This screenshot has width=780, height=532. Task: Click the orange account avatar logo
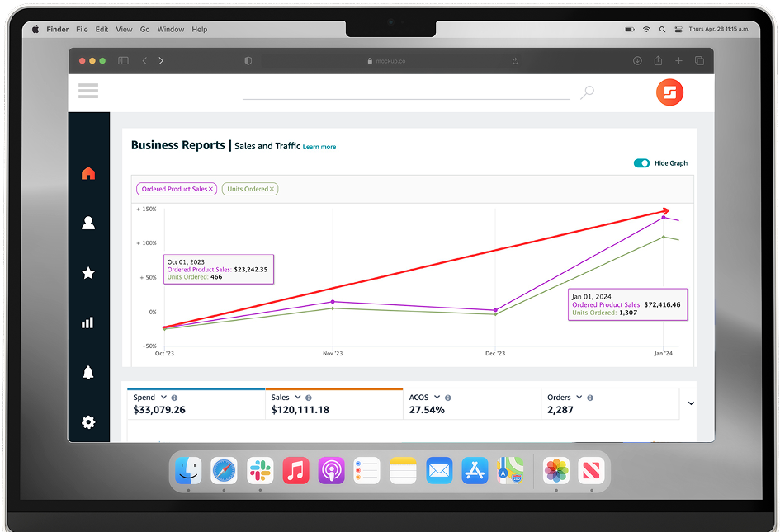pyautogui.click(x=669, y=92)
